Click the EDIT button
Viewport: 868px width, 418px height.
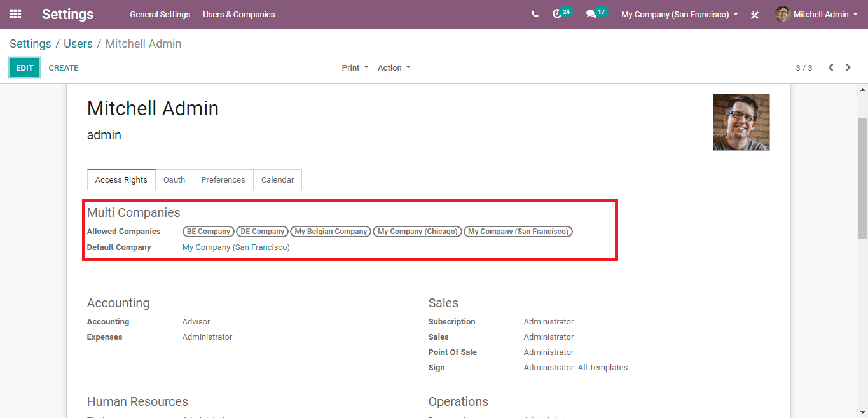point(24,67)
